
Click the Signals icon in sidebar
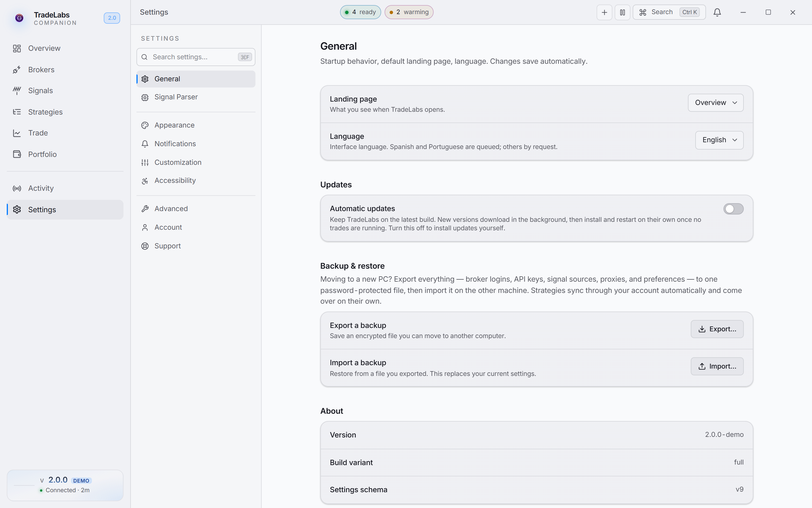pos(17,91)
